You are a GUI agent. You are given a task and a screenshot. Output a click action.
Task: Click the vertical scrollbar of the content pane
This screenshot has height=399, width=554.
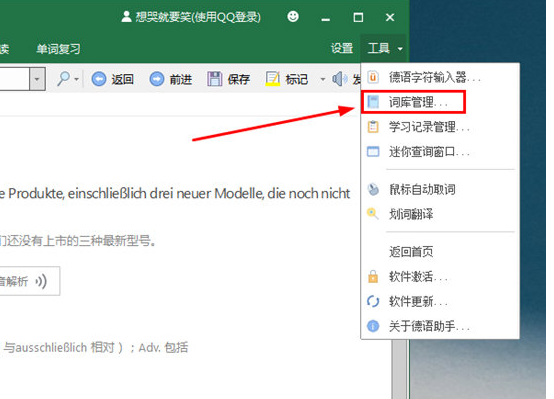(400, 368)
